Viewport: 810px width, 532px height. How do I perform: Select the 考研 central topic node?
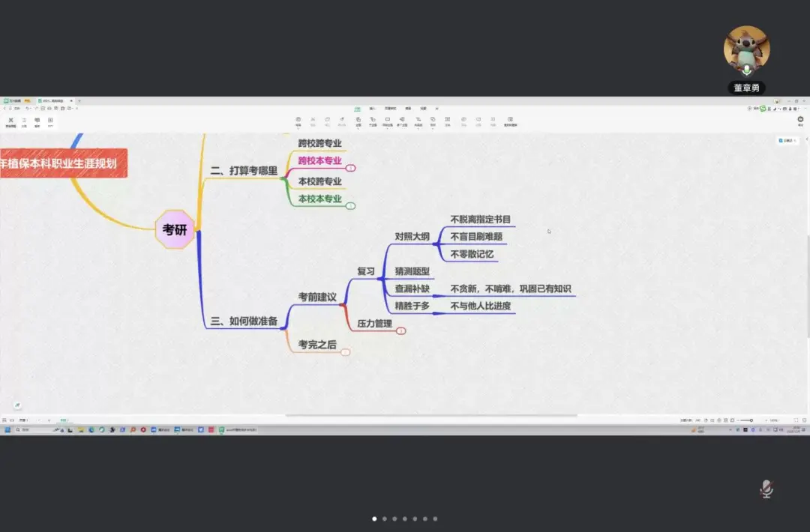pyautogui.click(x=175, y=230)
